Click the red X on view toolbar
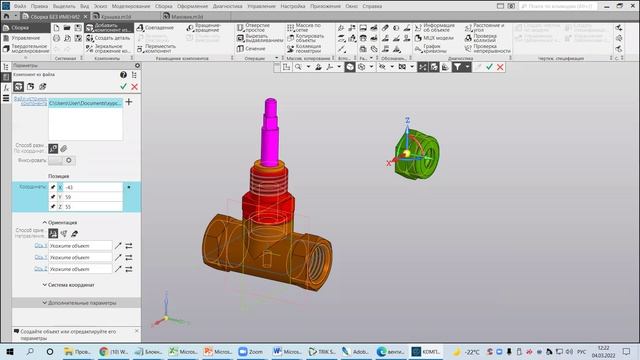Screen dimensions: 640x360 coord(500,67)
